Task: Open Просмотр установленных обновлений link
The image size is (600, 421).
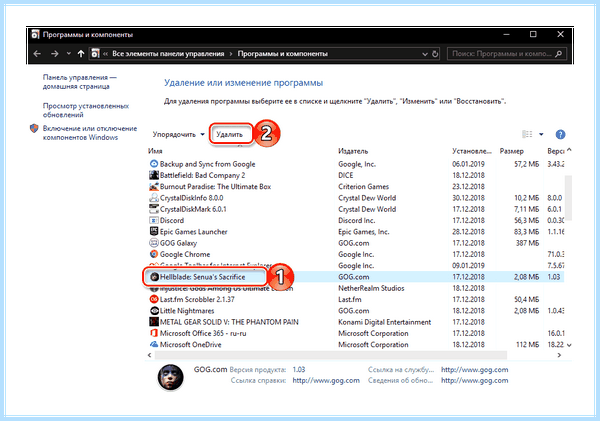Action: click(x=86, y=110)
